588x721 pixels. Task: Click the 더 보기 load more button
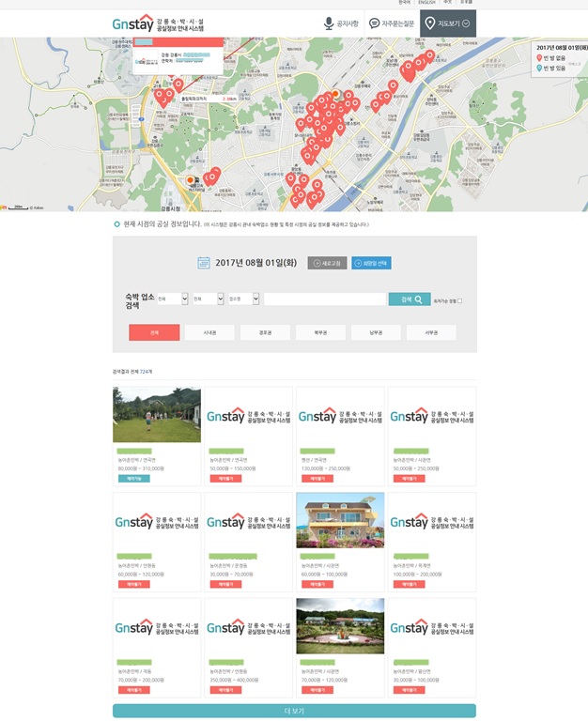point(294,711)
